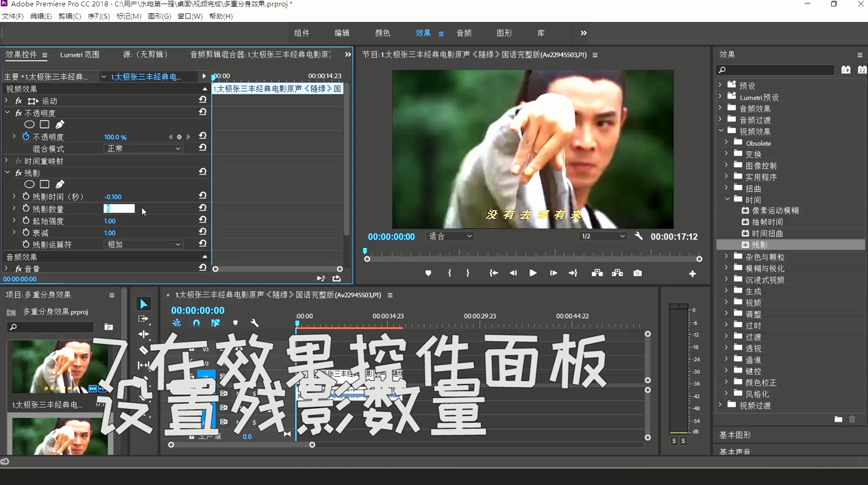Step forward one frame in Program monitor
Screen dimensions: 868x485
coord(553,273)
